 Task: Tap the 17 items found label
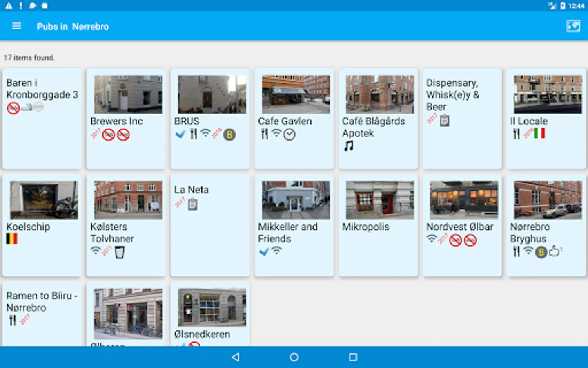(x=29, y=58)
